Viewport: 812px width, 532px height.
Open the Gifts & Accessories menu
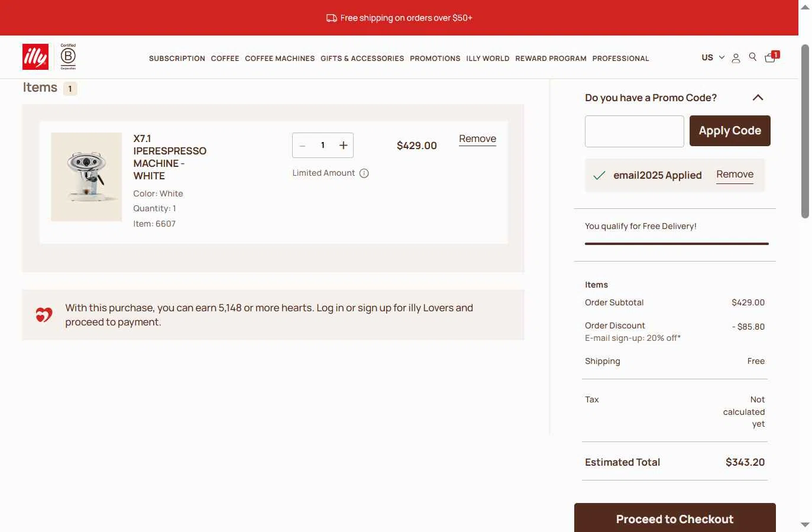click(362, 59)
